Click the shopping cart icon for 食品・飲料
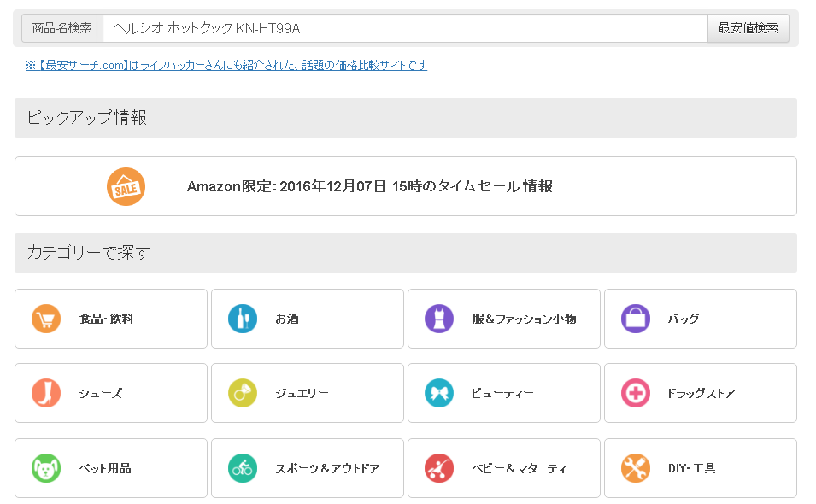Image resolution: width=816 pixels, height=504 pixels. [x=46, y=319]
